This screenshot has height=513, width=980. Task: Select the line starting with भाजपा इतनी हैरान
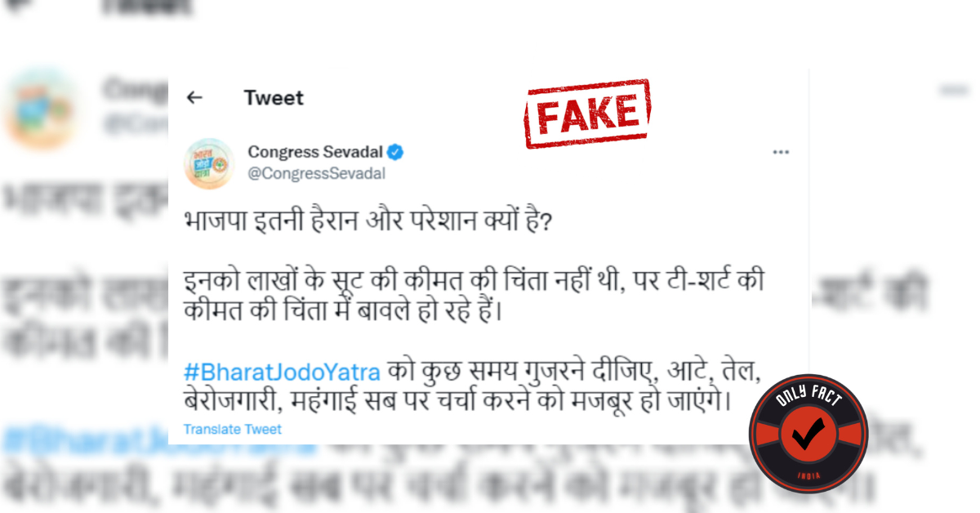(x=367, y=222)
